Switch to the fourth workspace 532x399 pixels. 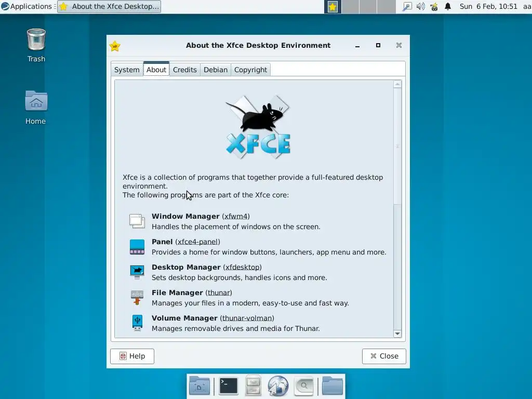coord(387,7)
